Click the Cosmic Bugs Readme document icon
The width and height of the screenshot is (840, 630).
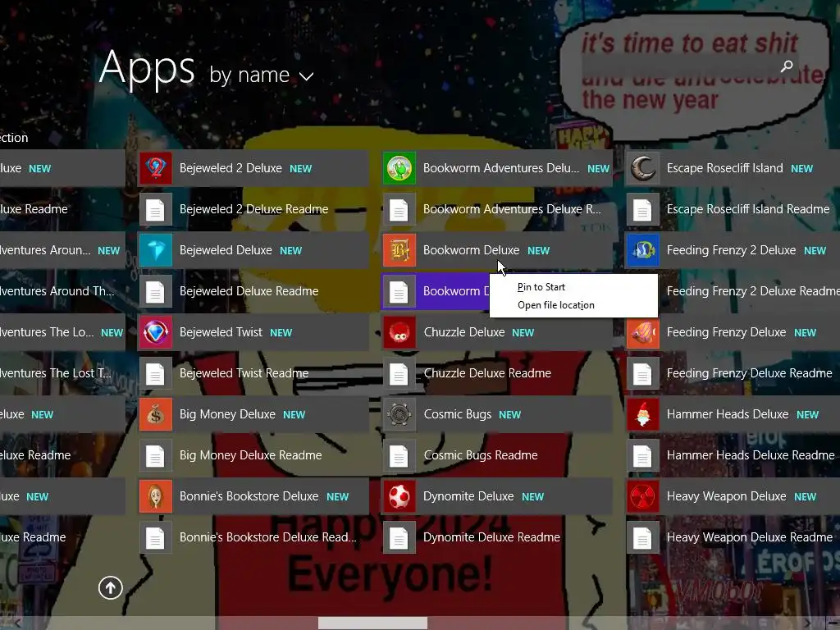(399, 455)
